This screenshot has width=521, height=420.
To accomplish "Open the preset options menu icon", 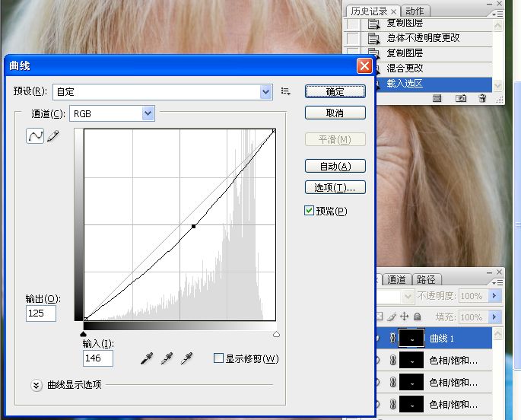I will tap(285, 91).
